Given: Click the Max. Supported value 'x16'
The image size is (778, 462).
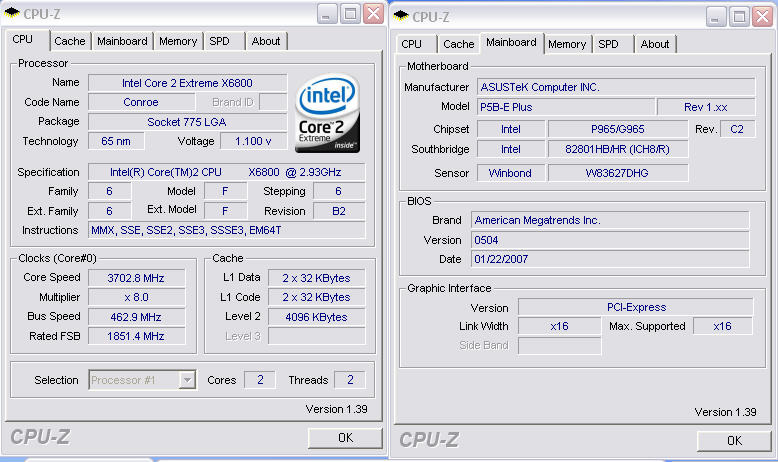Looking at the screenshot, I should point(723,327).
